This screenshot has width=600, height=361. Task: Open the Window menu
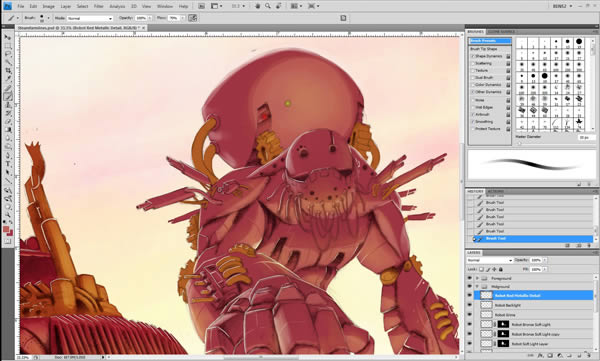[x=165, y=7]
